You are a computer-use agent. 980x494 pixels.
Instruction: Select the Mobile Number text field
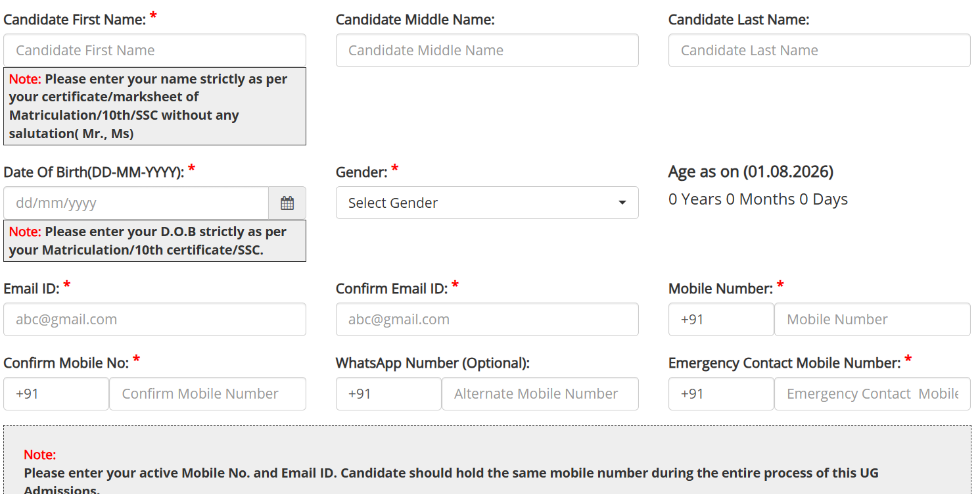tap(872, 320)
